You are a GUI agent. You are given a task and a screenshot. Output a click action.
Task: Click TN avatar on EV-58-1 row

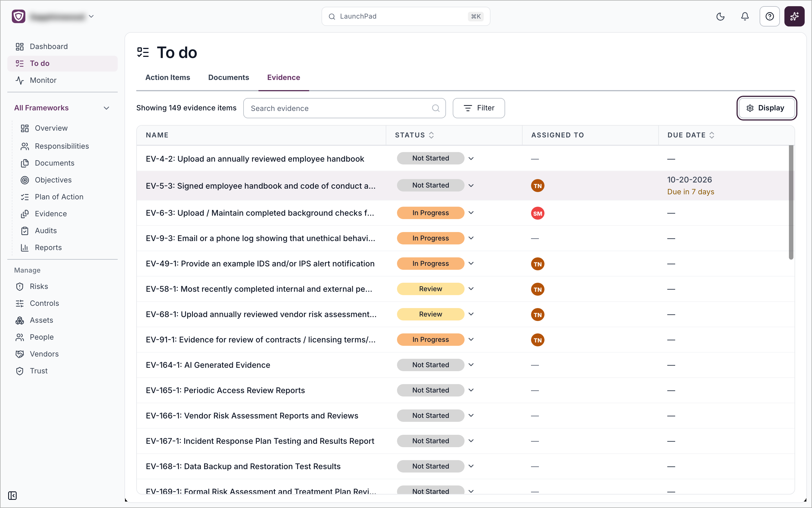(537, 289)
